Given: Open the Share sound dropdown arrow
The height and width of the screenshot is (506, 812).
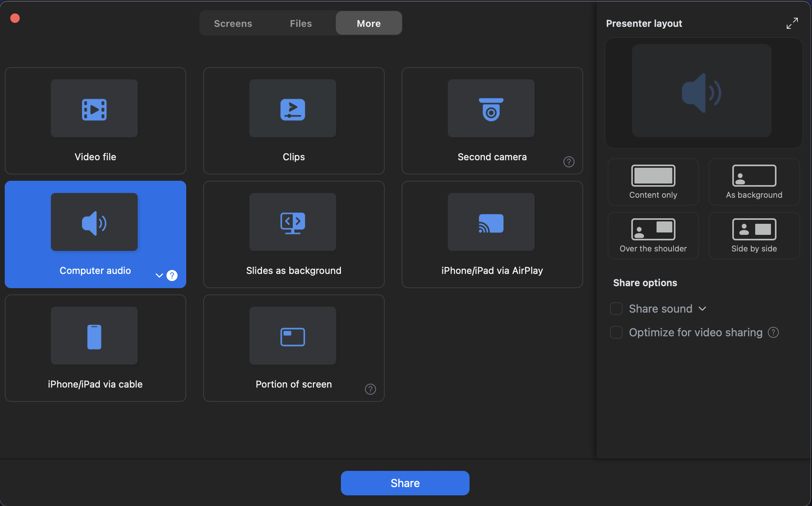Looking at the screenshot, I should pyautogui.click(x=702, y=309).
